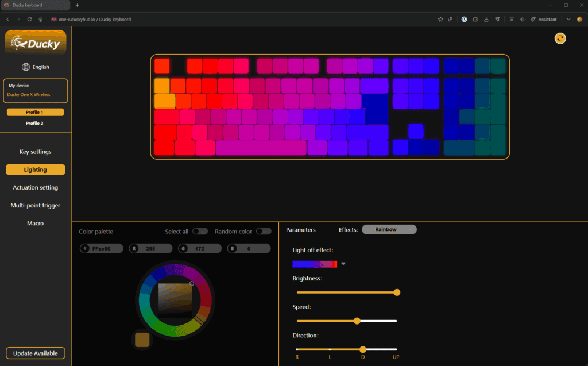Go to Actuation setting menu

(x=35, y=187)
